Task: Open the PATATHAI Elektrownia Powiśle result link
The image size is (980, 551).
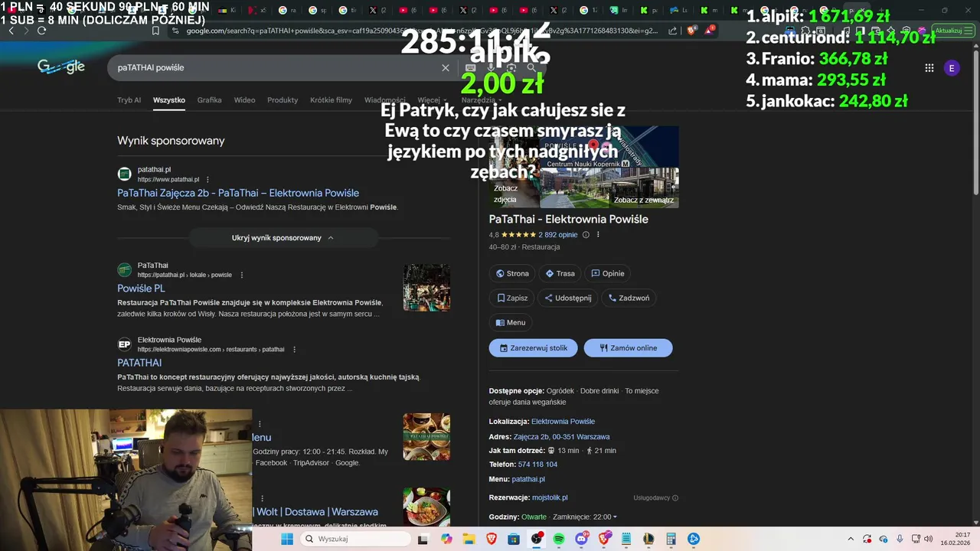Action: (x=139, y=363)
